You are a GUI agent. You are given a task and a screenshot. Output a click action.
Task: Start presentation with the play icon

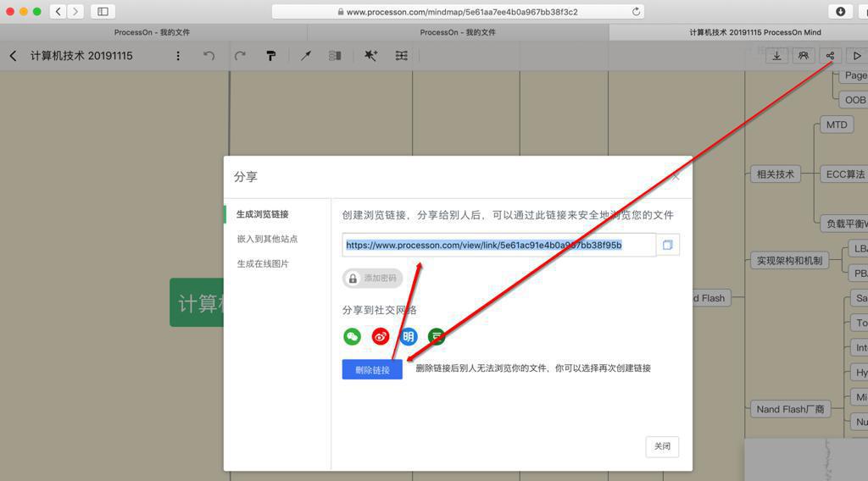[857, 56]
